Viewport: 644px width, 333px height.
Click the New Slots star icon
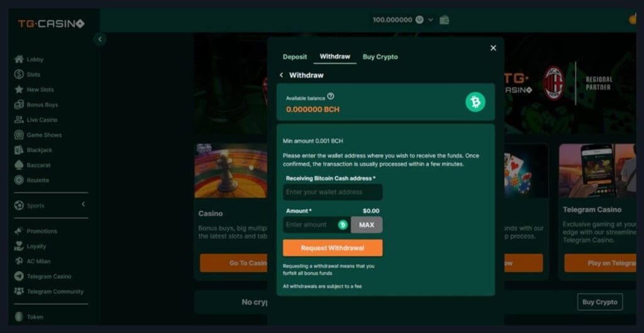tap(19, 89)
